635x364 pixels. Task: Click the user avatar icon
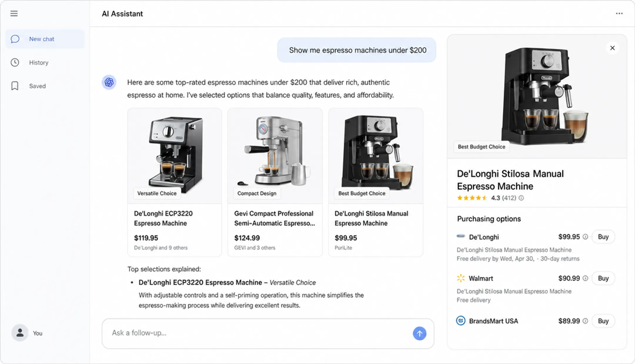coord(20,333)
